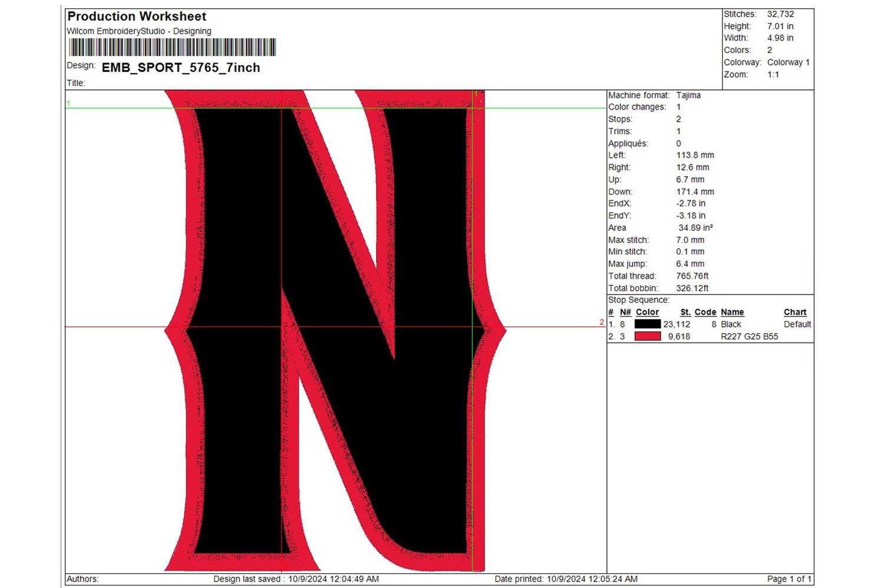884x588 pixels.
Task: Click the machine format value "Tajima"
Action: point(688,95)
